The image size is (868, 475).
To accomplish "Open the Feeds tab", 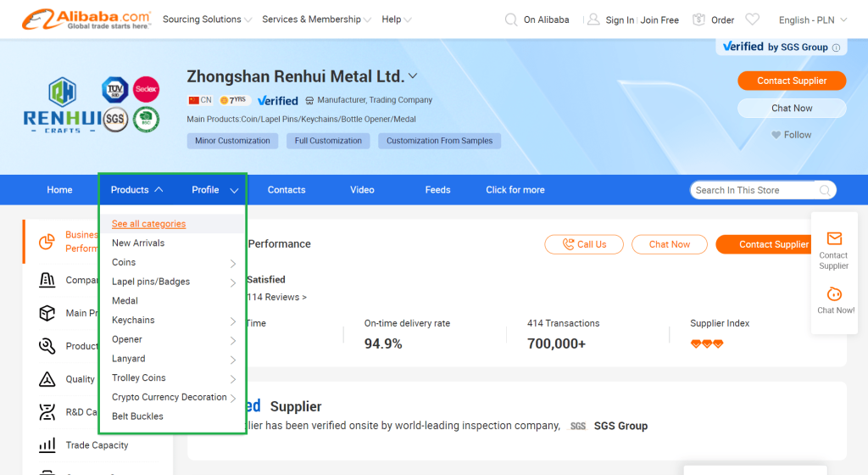I will point(437,190).
